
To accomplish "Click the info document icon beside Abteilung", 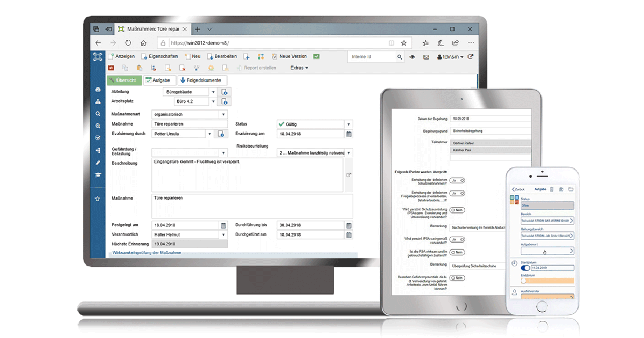I will coord(225,92).
